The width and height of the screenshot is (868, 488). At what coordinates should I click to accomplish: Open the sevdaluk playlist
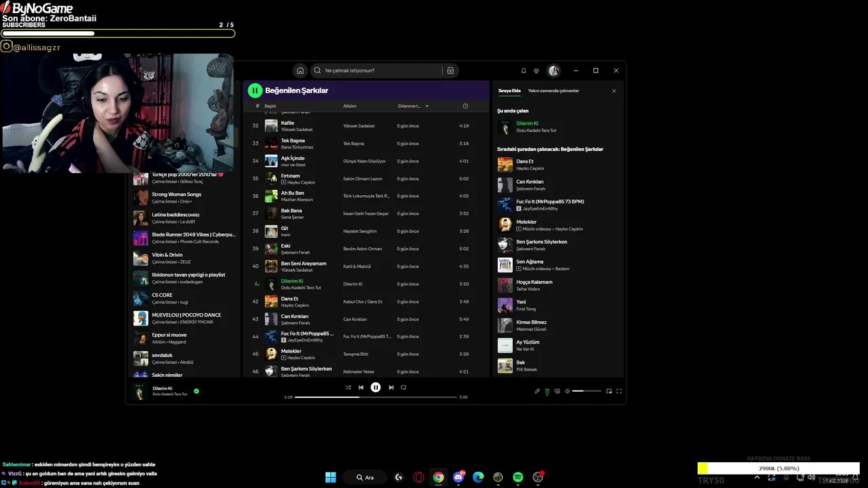(184, 359)
